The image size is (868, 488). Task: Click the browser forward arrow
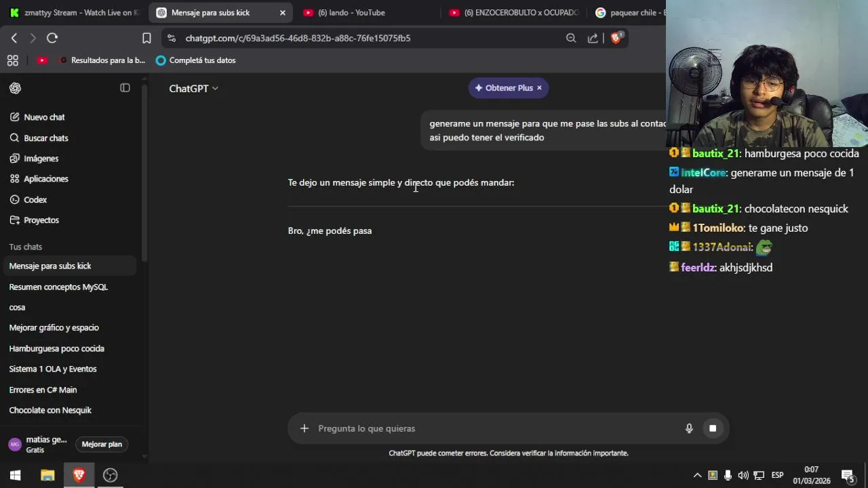33,38
